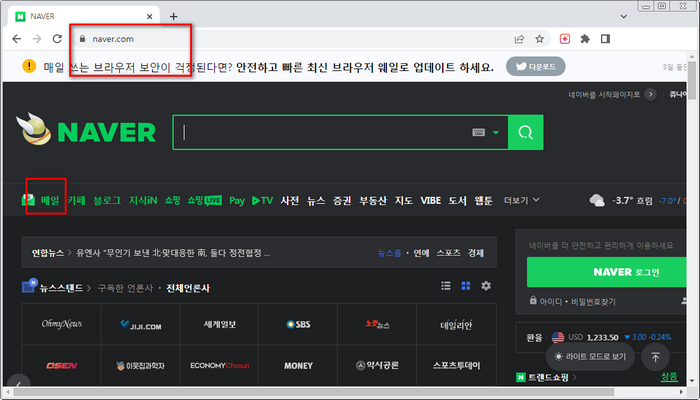Open a new tab with the plus button
This screenshot has width=700, height=400.
pos(174,17)
